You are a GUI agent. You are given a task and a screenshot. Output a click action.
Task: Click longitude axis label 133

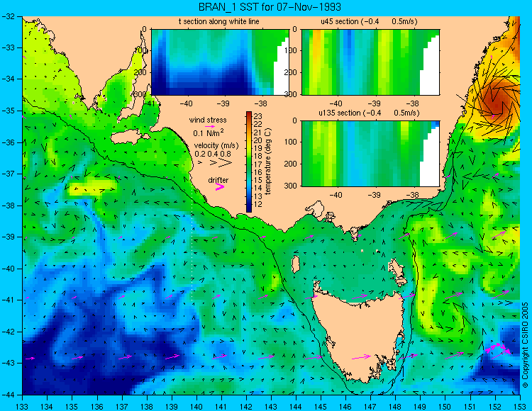click(22, 406)
